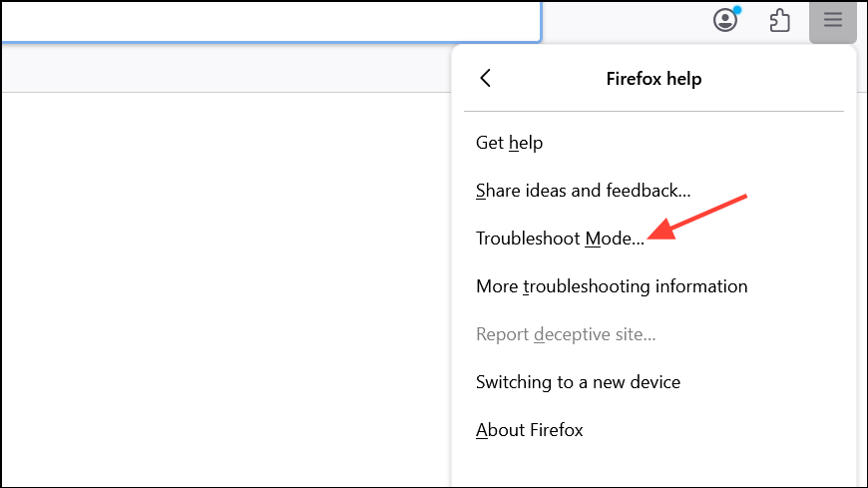
Task: Close the hamburger application menu button
Action: (x=832, y=20)
